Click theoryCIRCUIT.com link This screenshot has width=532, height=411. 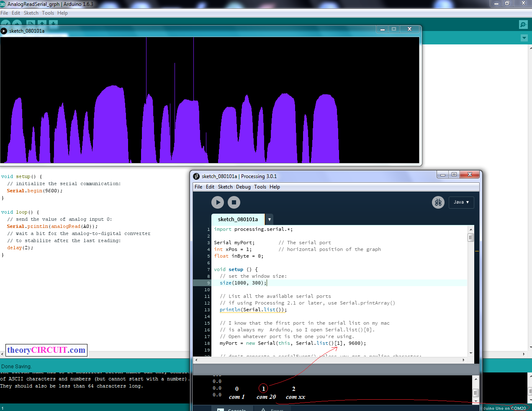46,350
